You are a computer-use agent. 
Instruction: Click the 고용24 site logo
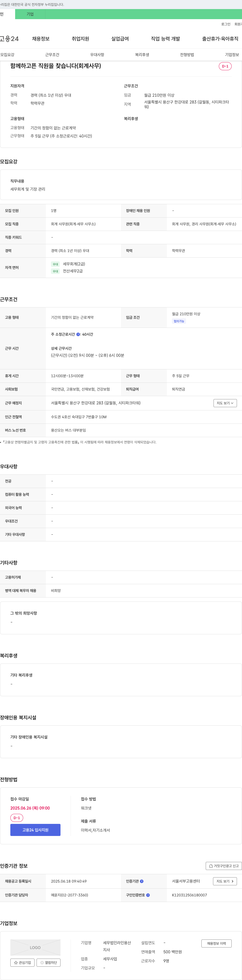9,39
